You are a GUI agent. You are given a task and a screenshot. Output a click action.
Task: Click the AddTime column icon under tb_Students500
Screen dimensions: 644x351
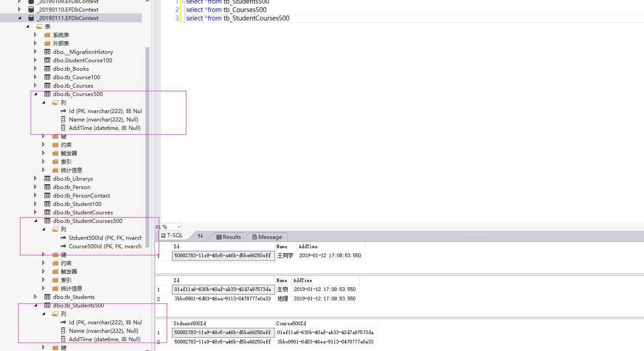(63, 339)
